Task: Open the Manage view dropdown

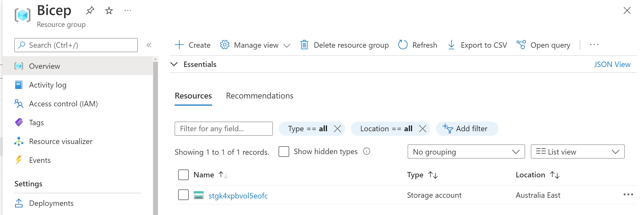Action: [x=255, y=45]
